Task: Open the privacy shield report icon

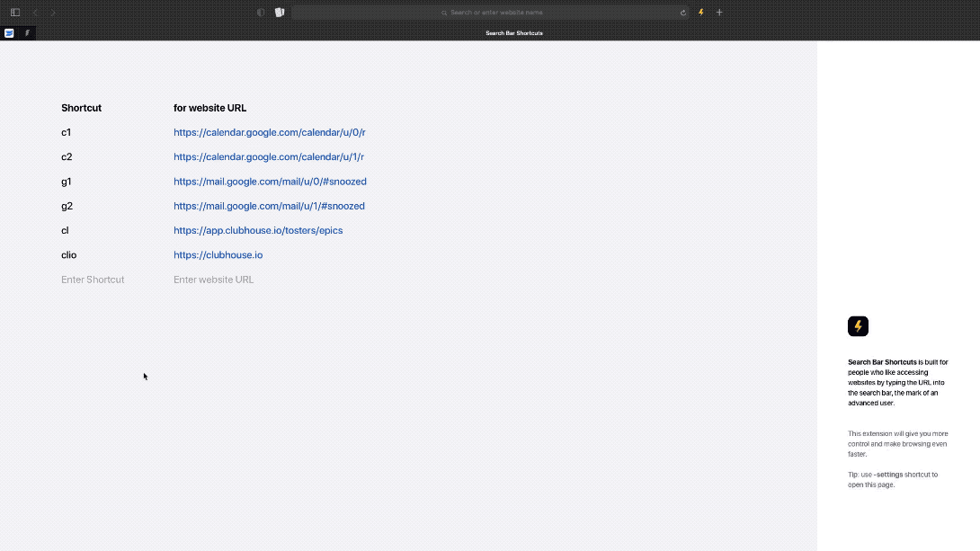Action: point(261,13)
